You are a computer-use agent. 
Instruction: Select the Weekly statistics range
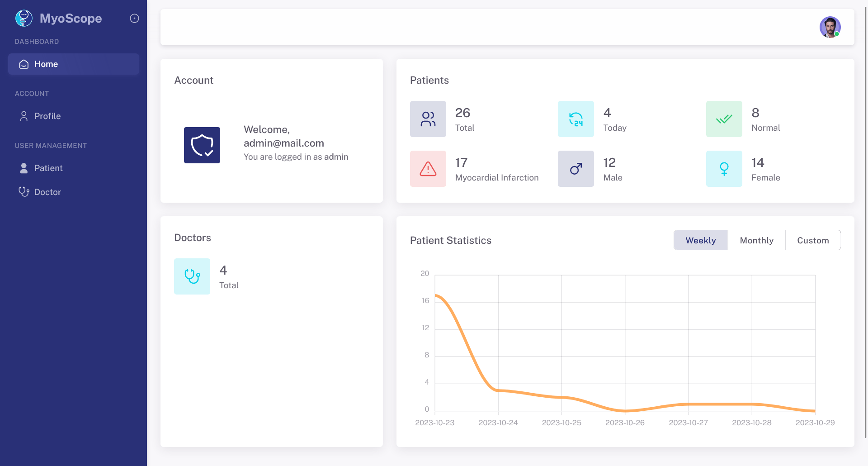click(x=701, y=240)
